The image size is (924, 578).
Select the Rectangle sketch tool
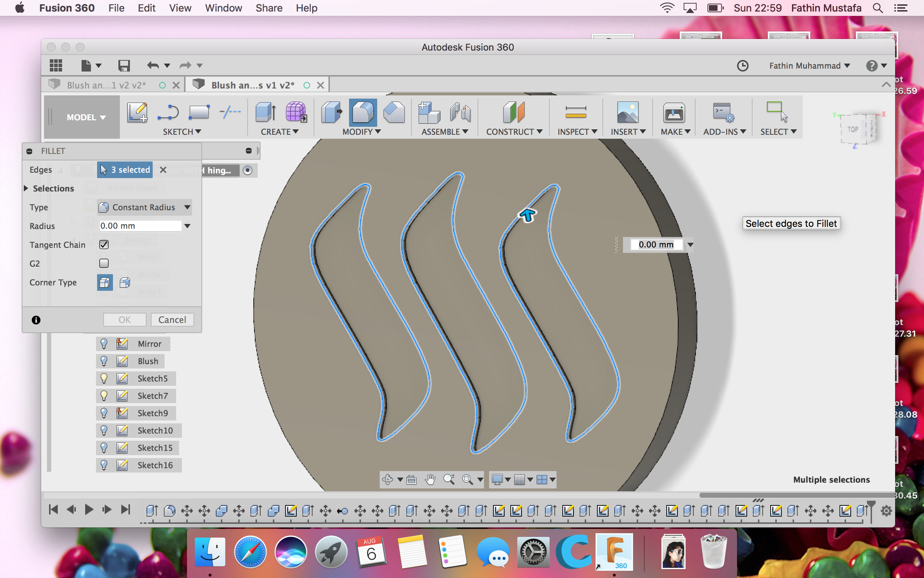199,112
